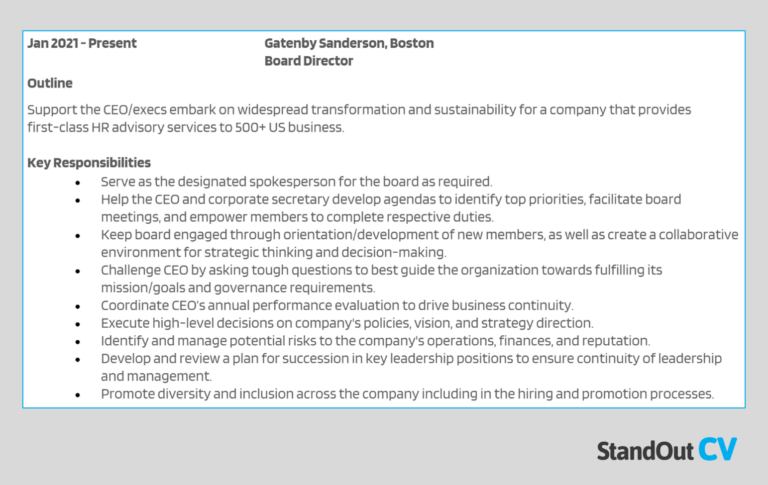Image resolution: width=768 pixels, height=485 pixels.
Task: Click the 'Identify and manage potential risks' bullet
Action: coord(375,341)
